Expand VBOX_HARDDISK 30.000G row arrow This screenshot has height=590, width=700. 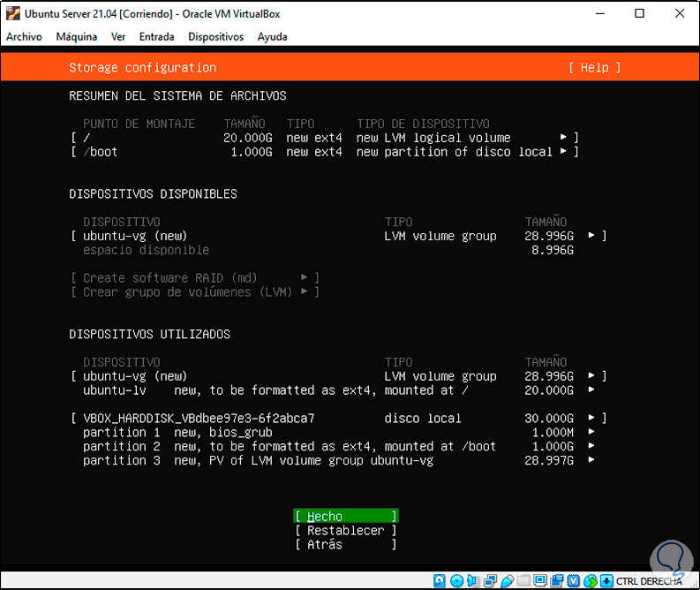coord(591,418)
